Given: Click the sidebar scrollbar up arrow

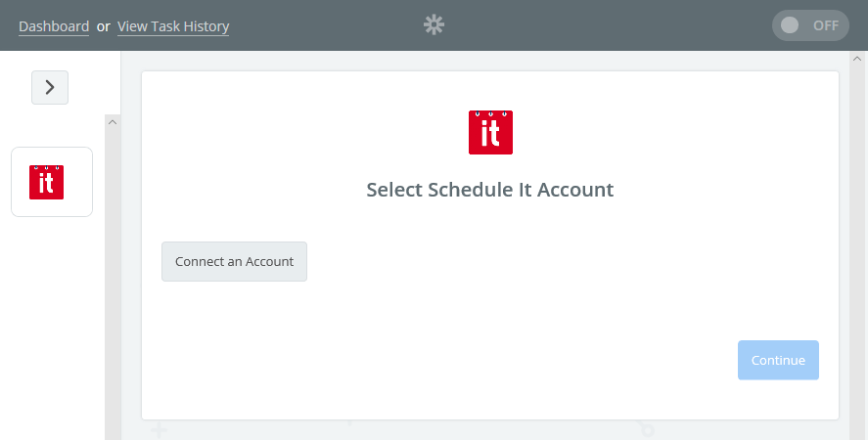Looking at the screenshot, I should [x=113, y=122].
